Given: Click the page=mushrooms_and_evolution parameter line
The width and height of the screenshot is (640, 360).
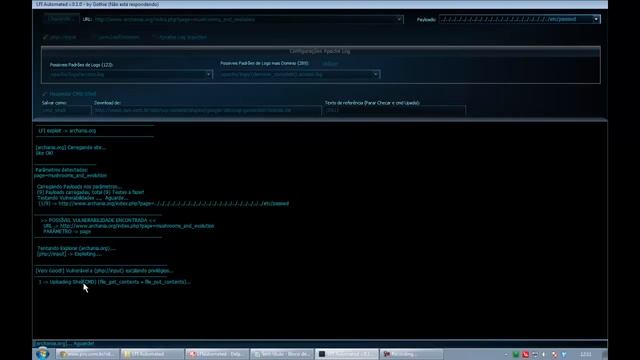Looking at the screenshot, I should [x=71, y=176].
